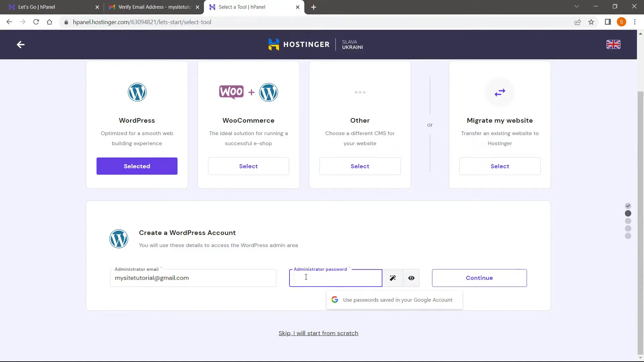Click the address bar URL
This screenshot has height=362, width=644.
coord(142,22)
